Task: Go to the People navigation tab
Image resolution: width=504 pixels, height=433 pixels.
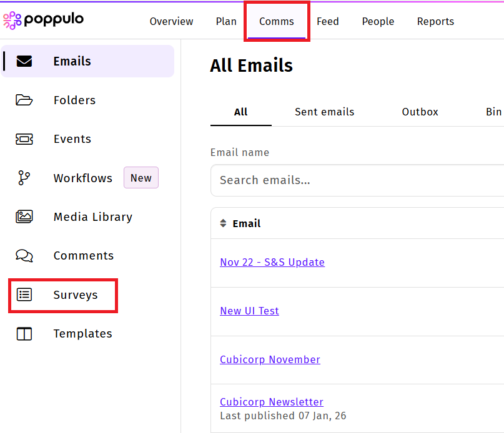Action: pos(378,21)
